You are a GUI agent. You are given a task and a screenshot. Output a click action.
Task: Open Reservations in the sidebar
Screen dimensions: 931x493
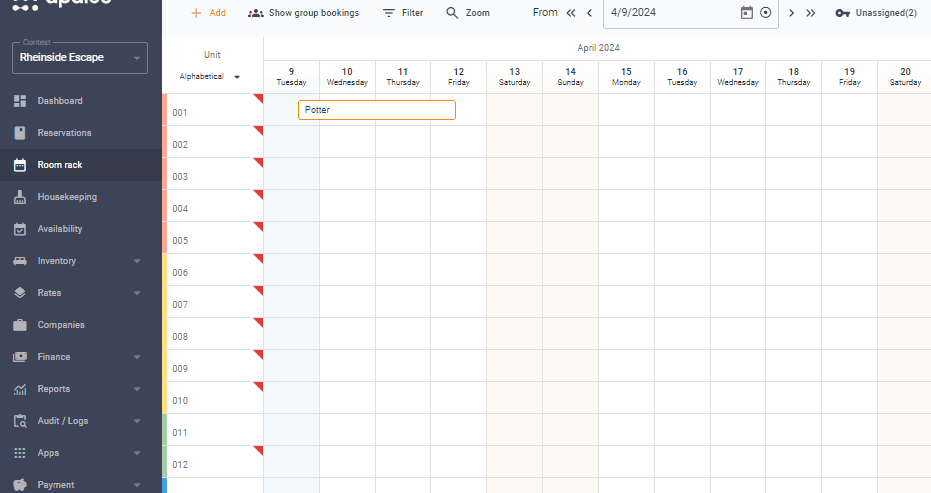point(64,133)
